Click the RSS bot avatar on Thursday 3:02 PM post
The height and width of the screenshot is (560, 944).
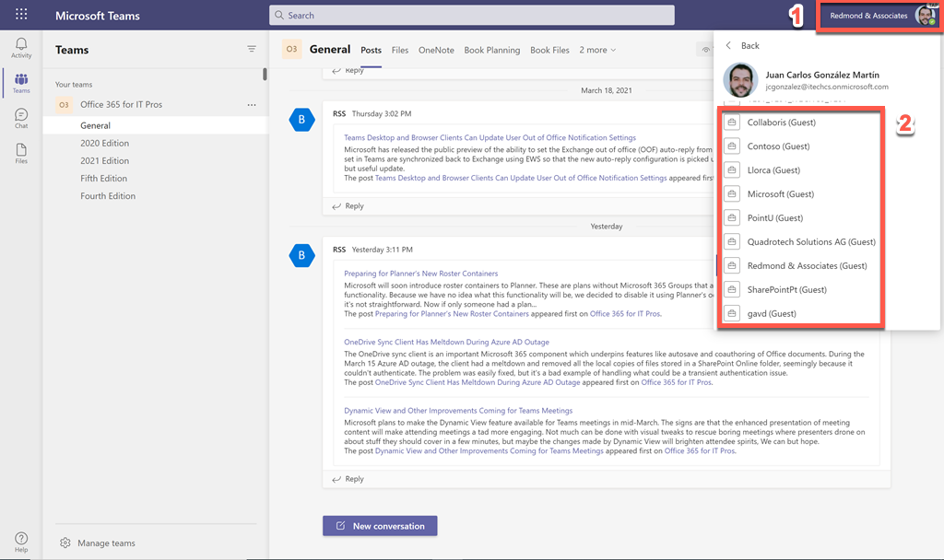[301, 120]
